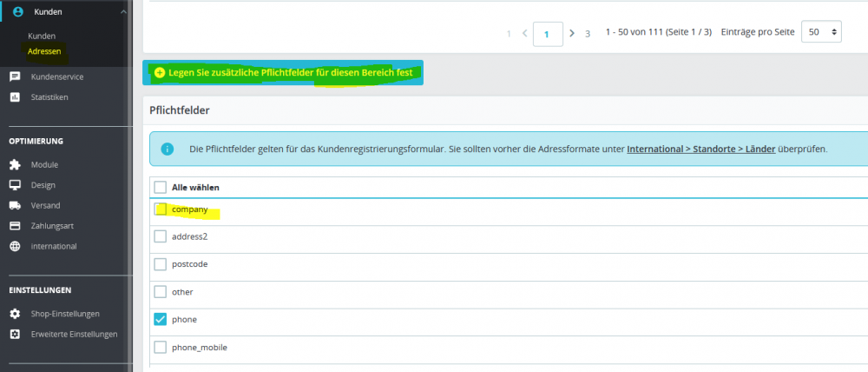Check the company required field checkbox
The image size is (868, 372).
160,209
